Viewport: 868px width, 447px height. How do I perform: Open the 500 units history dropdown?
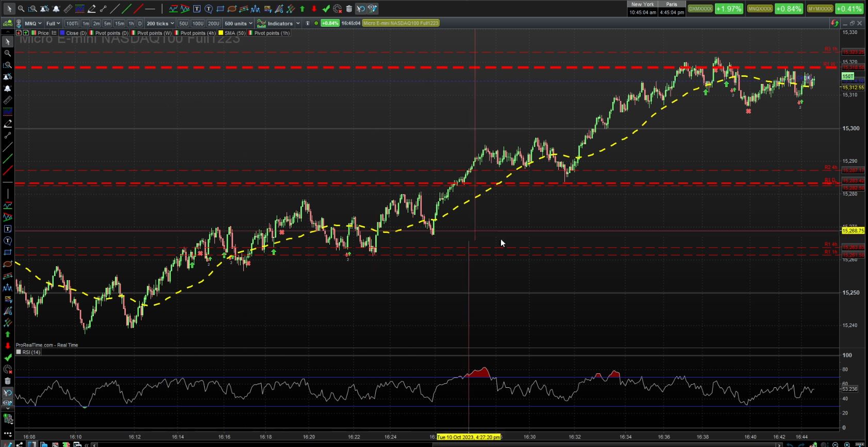pyautogui.click(x=238, y=23)
